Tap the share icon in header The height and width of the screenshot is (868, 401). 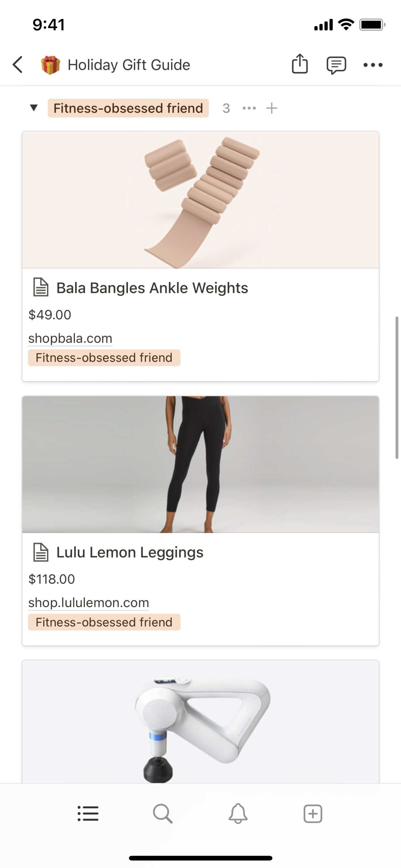pyautogui.click(x=299, y=64)
